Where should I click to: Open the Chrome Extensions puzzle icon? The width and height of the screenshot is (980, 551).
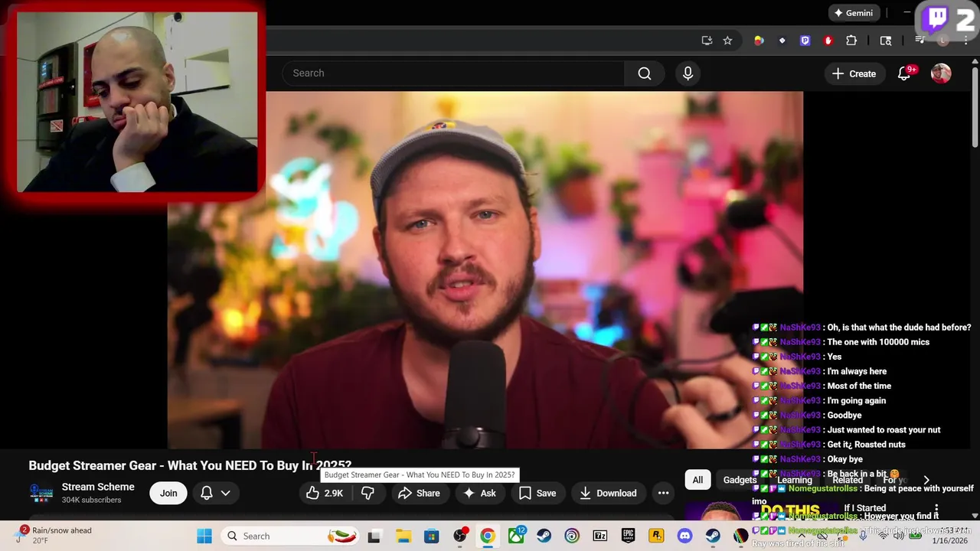point(851,41)
